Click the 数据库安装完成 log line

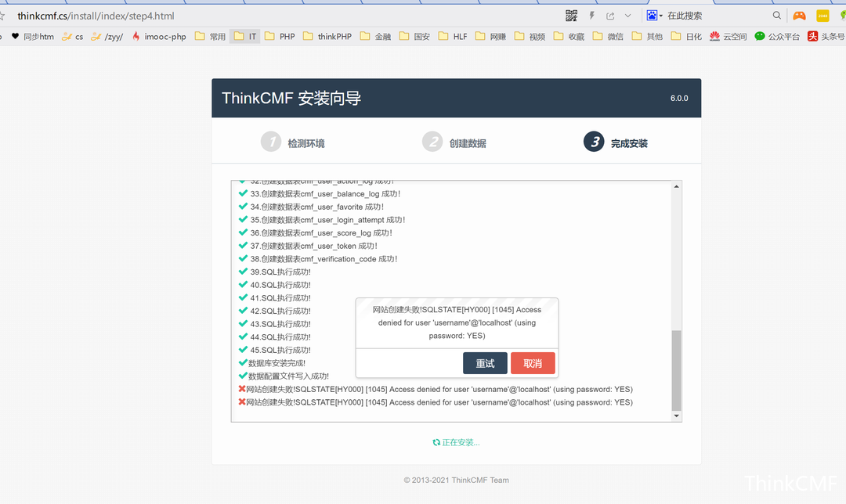coord(277,363)
